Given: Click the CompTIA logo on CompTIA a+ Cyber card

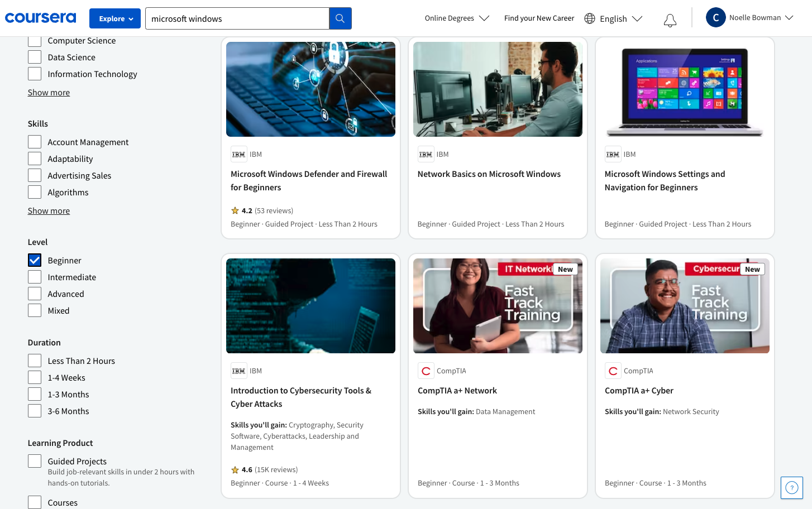Looking at the screenshot, I should pyautogui.click(x=613, y=370).
